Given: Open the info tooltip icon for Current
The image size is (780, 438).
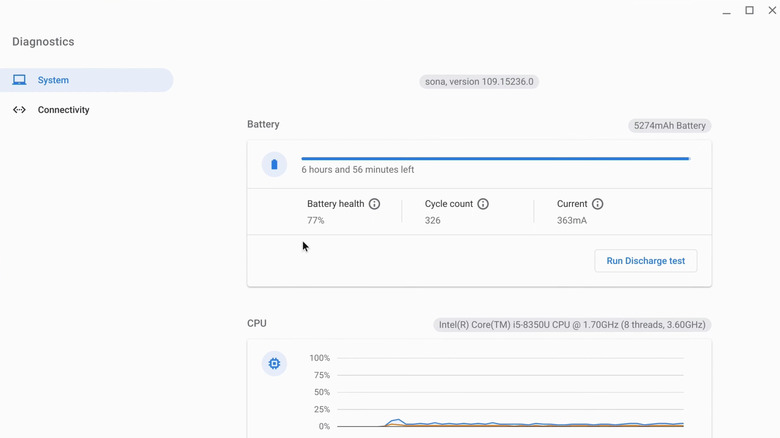Looking at the screenshot, I should pyautogui.click(x=597, y=204).
